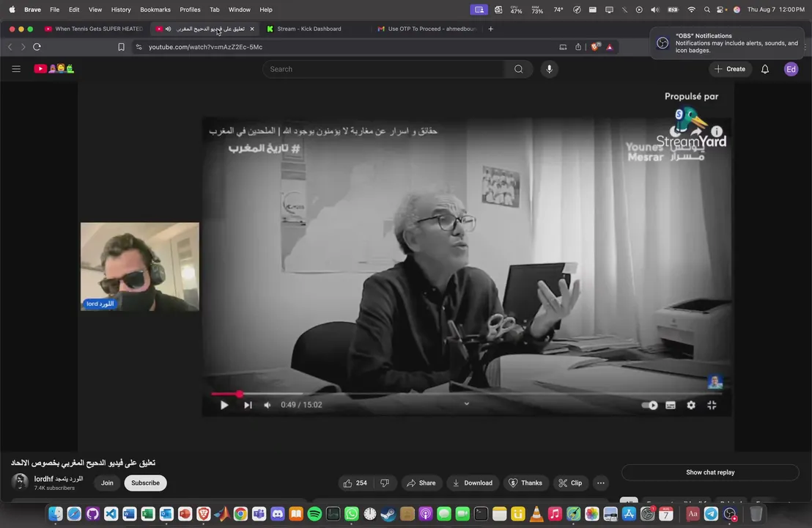This screenshot has width=812, height=528.
Task: Open the Window menu
Action: (239, 10)
